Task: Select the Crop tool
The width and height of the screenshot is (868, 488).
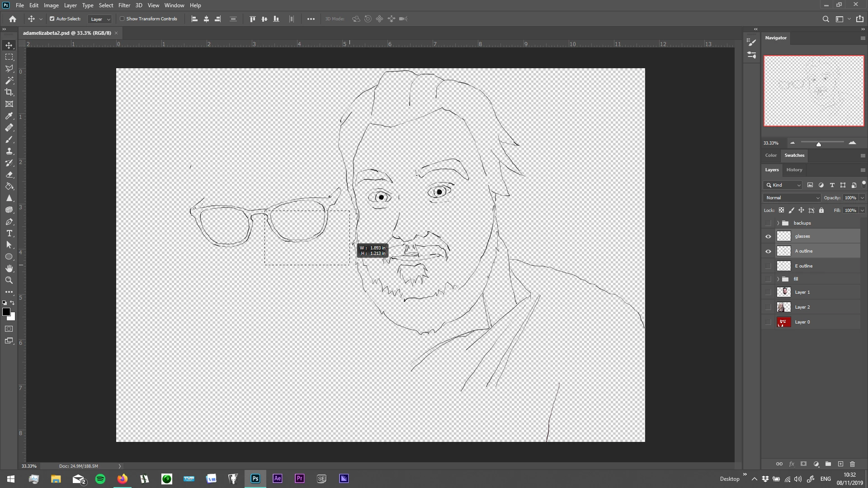Action: point(9,92)
